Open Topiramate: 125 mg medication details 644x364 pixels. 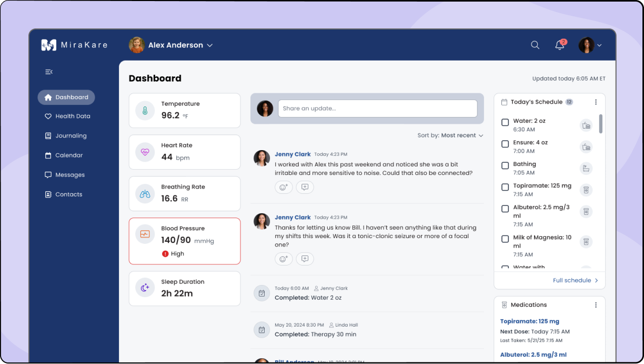click(x=529, y=321)
